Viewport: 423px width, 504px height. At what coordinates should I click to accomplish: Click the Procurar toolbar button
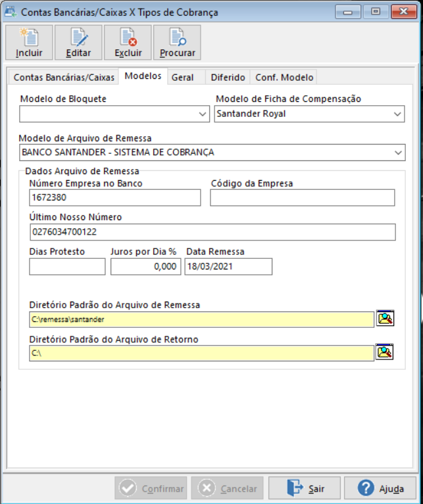(177, 43)
